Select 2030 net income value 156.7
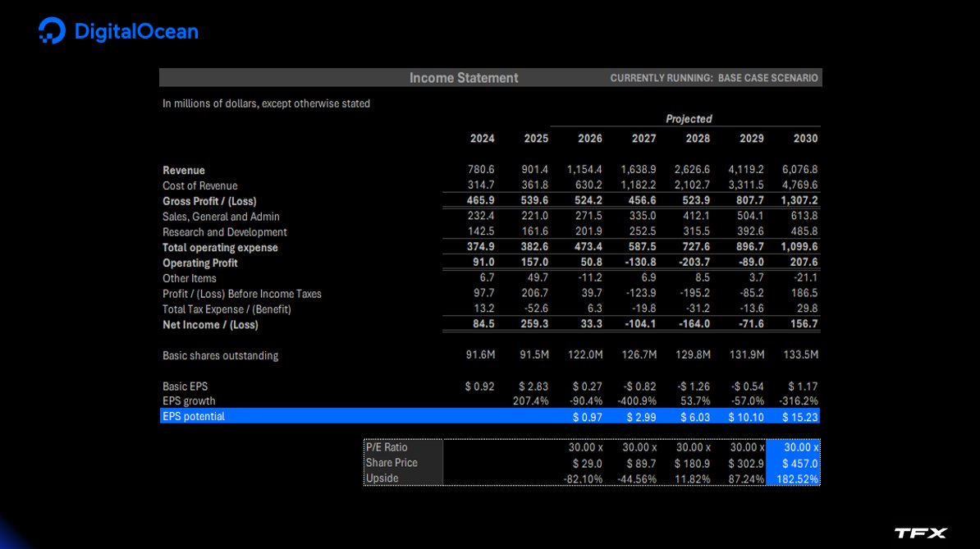This screenshot has height=549, width=980. (804, 324)
